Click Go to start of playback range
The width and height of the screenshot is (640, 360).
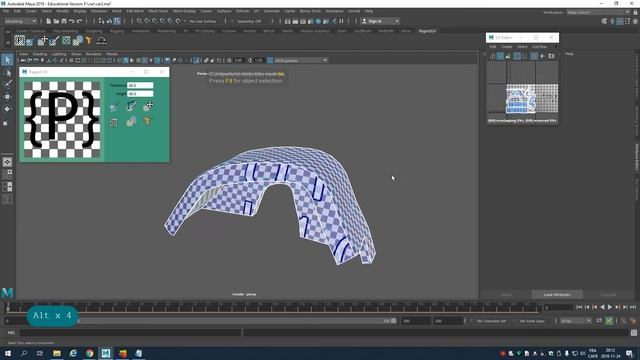click(x=579, y=307)
